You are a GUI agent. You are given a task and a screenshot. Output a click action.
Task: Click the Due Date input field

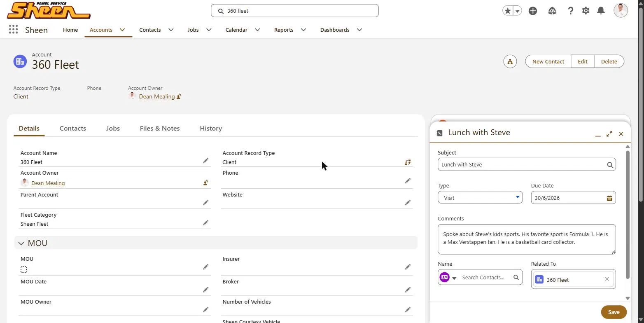point(573,198)
